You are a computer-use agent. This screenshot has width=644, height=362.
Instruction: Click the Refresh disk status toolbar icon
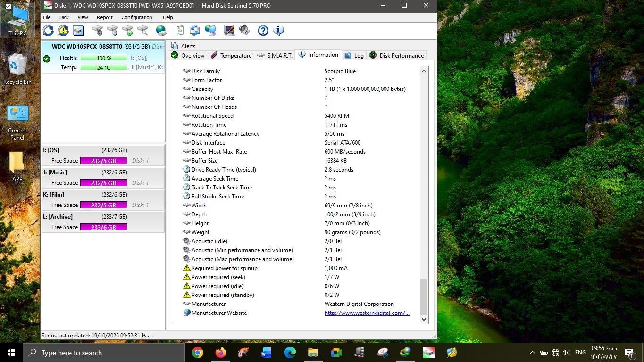click(x=48, y=31)
